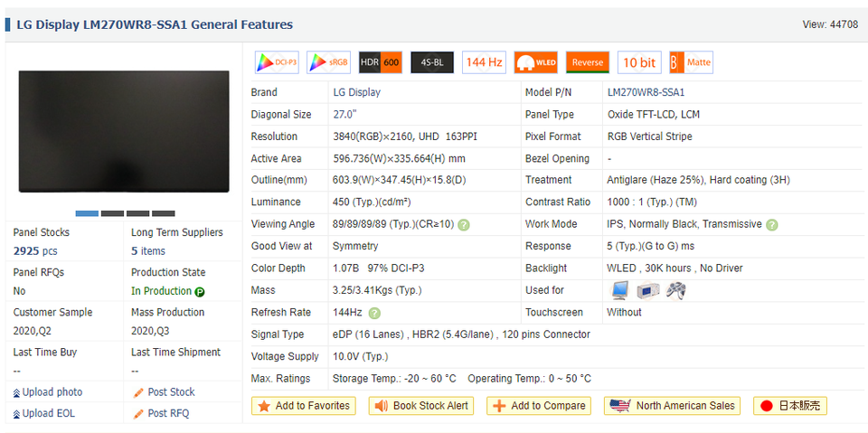Click the 10 bit badge icon
Viewport: 868px width, 433px height.
tap(639, 62)
